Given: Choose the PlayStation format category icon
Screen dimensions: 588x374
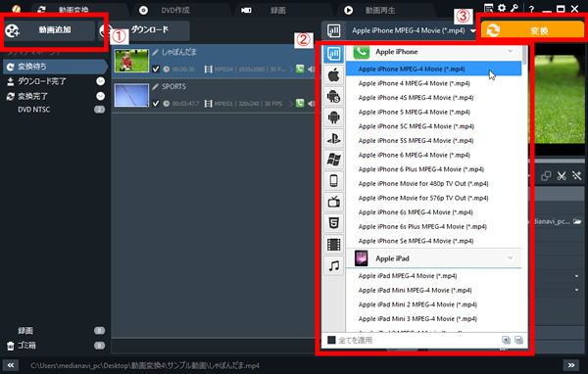Looking at the screenshot, I should (334, 139).
